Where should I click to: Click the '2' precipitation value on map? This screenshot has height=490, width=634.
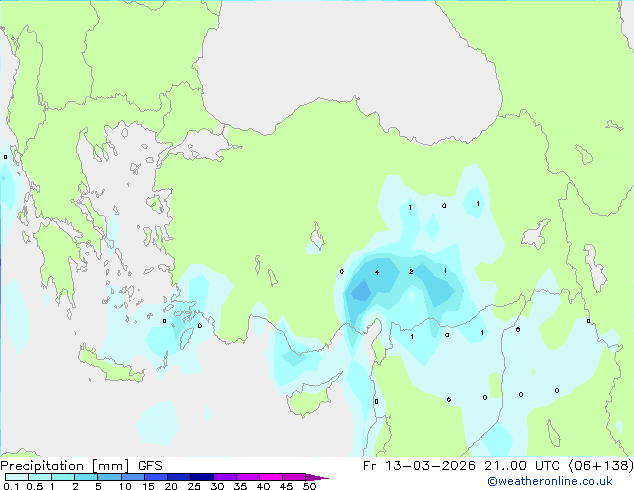(x=411, y=271)
